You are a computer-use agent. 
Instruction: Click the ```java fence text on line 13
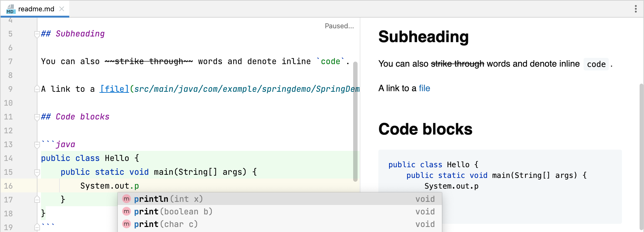tap(58, 144)
